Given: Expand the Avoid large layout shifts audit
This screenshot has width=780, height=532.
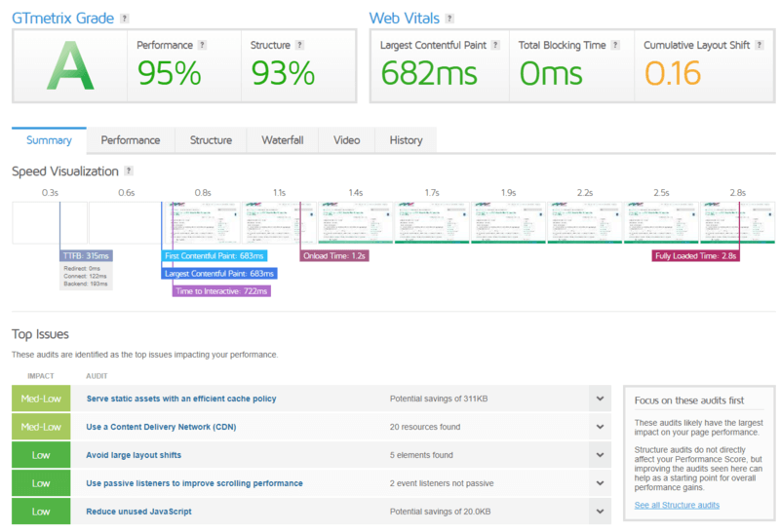Looking at the screenshot, I should (x=599, y=455).
